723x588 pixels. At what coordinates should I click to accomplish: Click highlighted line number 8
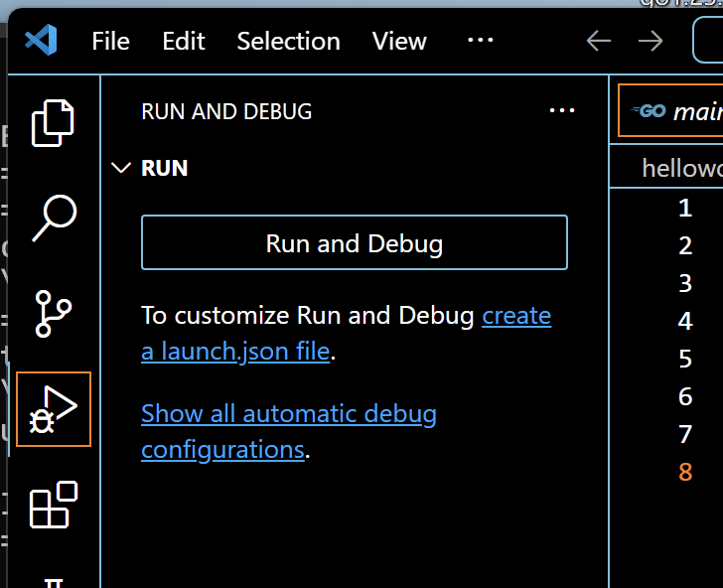(685, 472)
